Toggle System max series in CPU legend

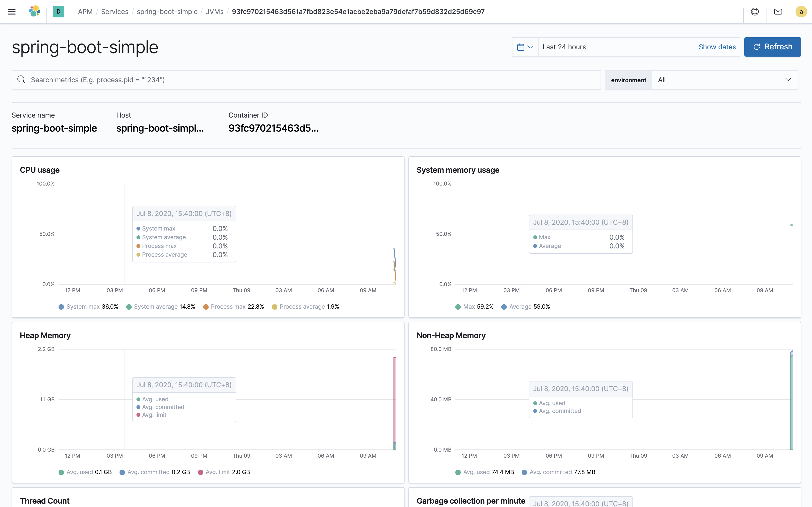point(89,306)
